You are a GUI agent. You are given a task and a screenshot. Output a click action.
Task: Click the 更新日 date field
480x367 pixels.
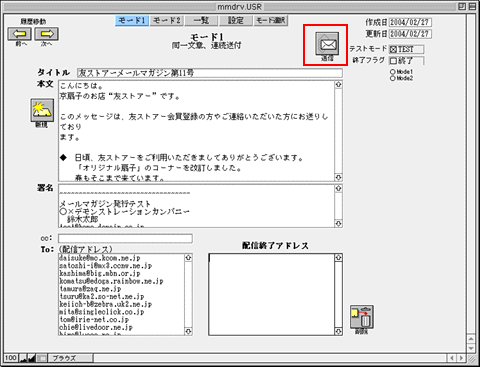coord(410,34)
